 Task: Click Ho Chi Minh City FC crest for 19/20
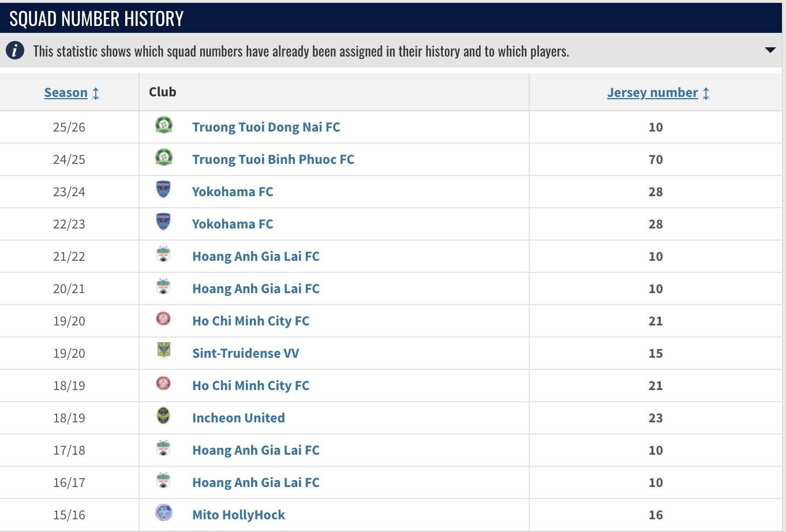click(164, 319)
